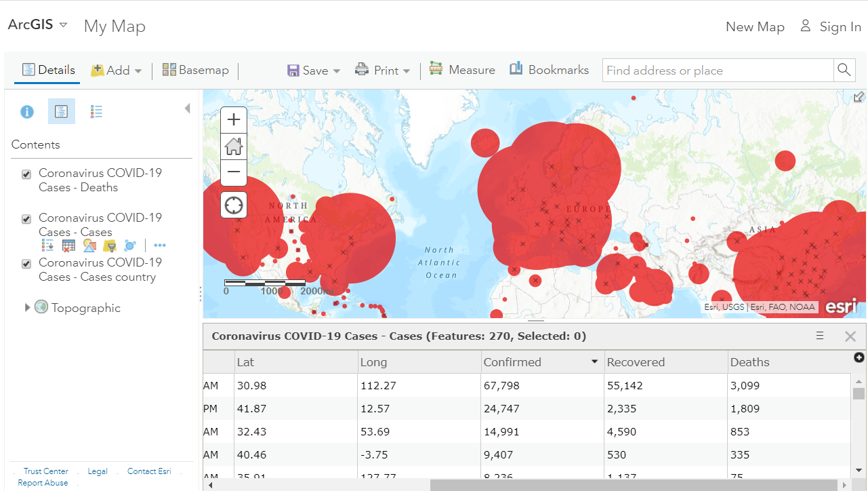Open the Contact Esri link
The width and height of the screenshot is (868, 491).
[149, 471]
